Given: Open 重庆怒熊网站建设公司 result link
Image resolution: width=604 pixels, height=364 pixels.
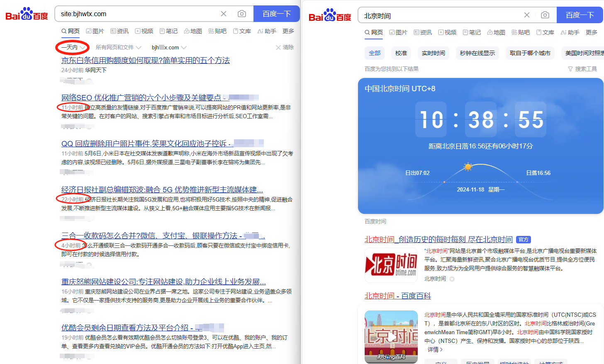Looking at the screenshot, I should pyautogui.click(x=163, y=281).
